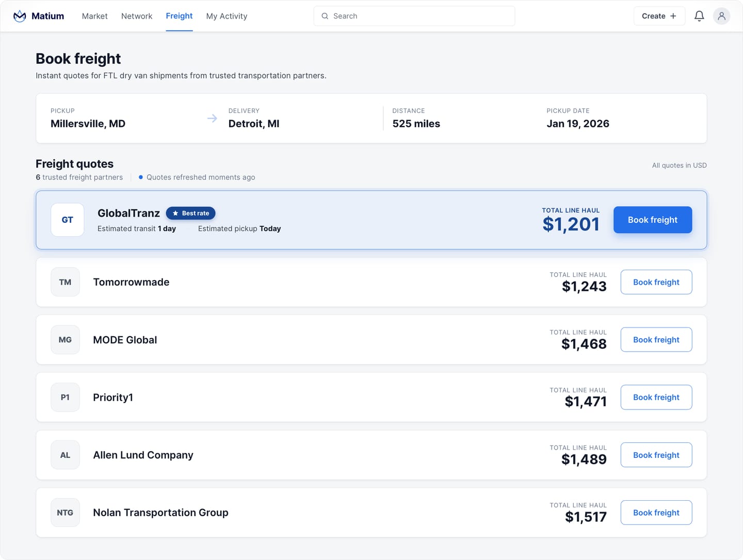
Task: Book freight with MODE Global
Action: click(x=656, y=340)
